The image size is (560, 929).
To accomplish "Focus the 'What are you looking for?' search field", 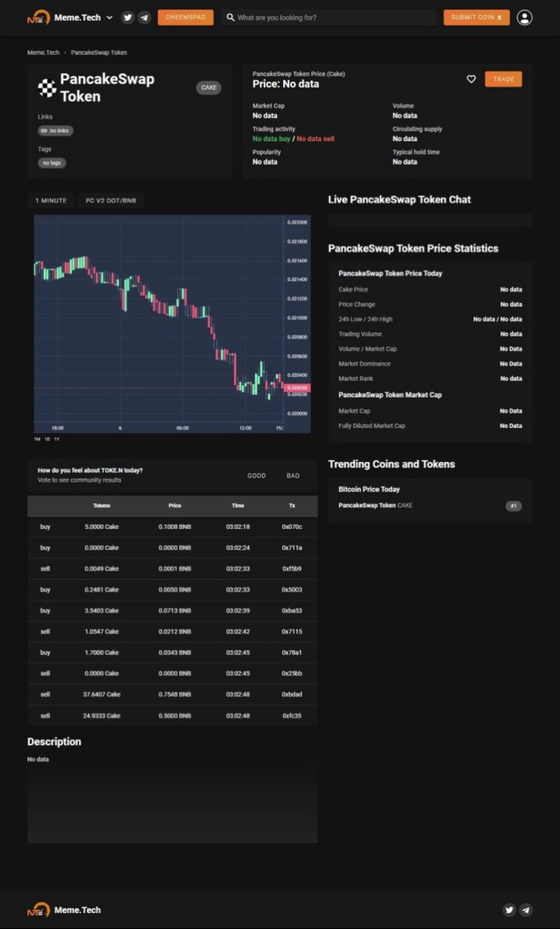I will [329, 17].
